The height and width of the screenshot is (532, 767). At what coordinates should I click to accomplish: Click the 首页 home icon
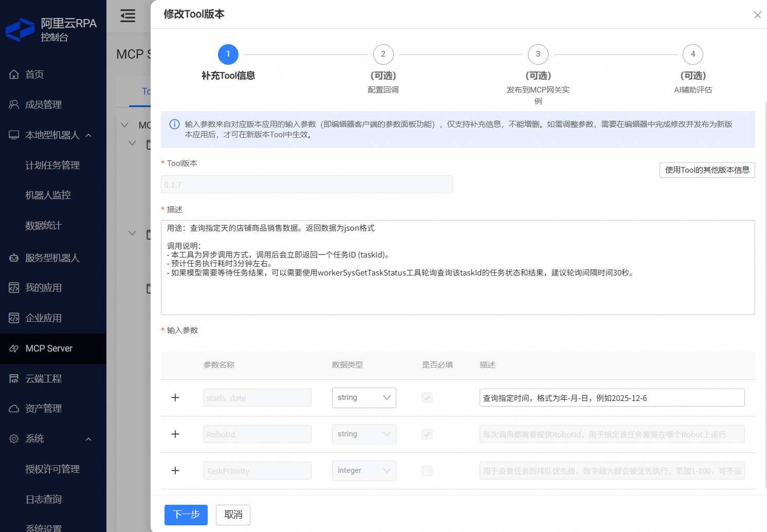14,75
